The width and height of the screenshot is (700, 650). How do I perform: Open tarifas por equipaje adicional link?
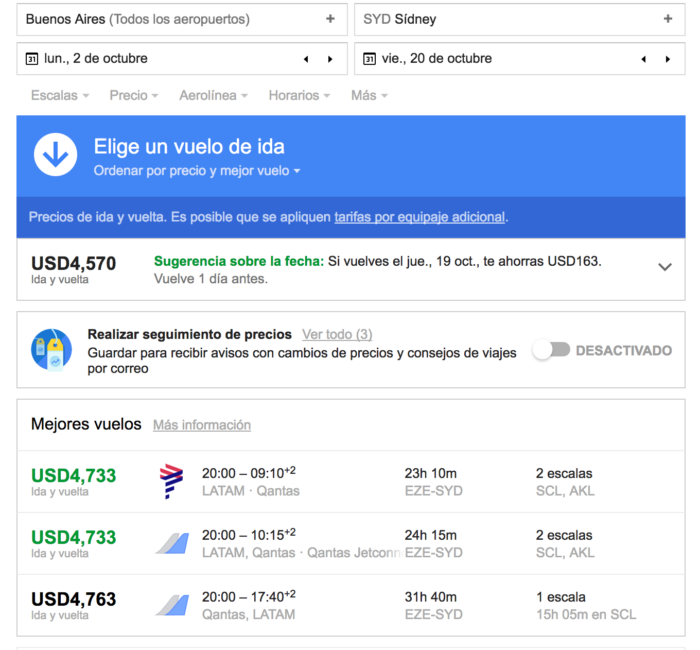coord(420,217)
